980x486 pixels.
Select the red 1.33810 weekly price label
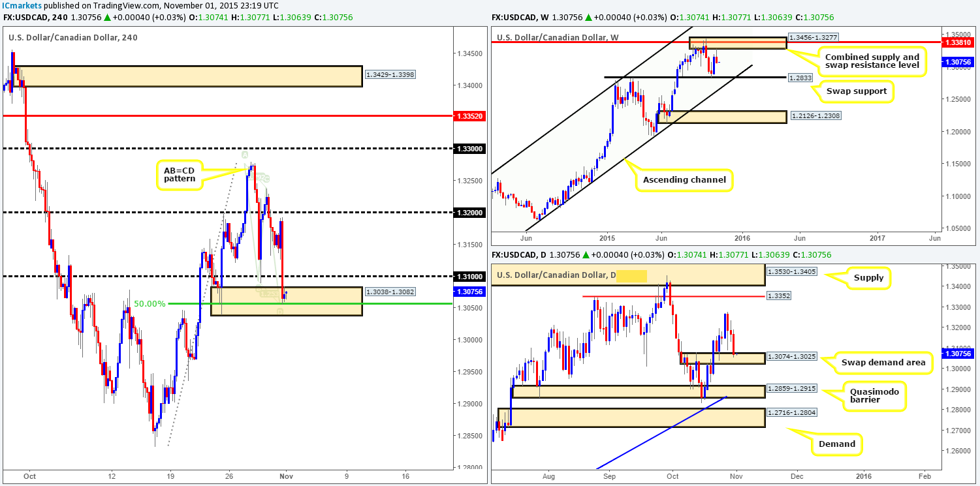(959, 42)
